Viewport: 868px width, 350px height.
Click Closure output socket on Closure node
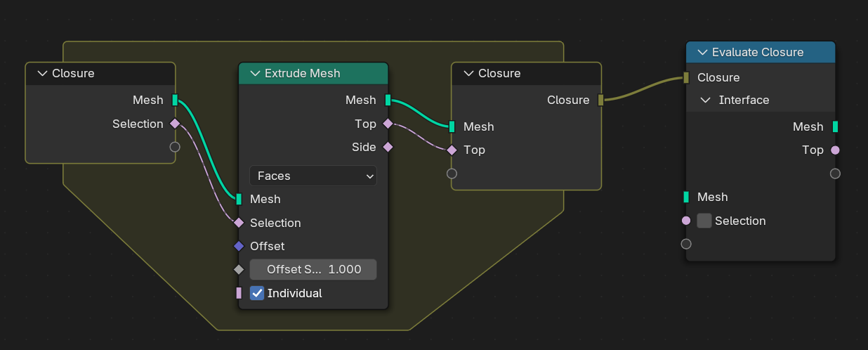click(600, 100)
